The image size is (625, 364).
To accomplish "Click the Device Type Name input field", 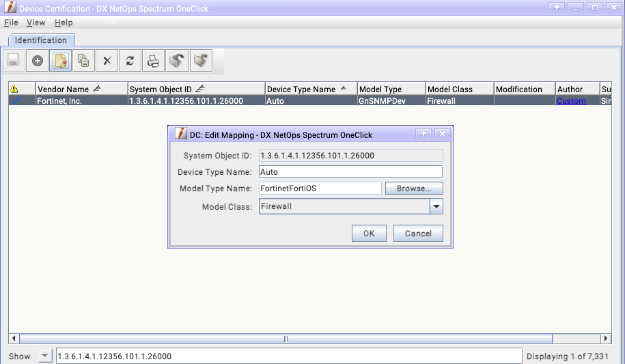I will tap(351, 172).
